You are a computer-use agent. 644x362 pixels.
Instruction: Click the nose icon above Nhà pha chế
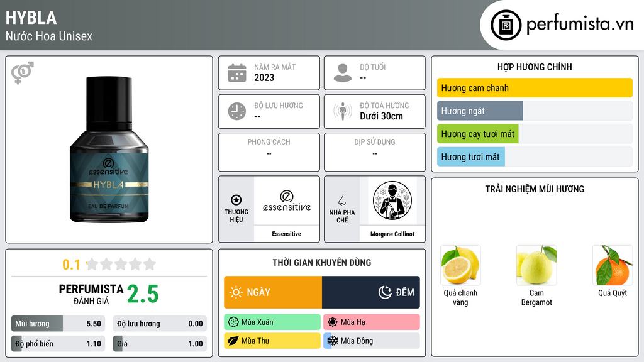[341, 200]
